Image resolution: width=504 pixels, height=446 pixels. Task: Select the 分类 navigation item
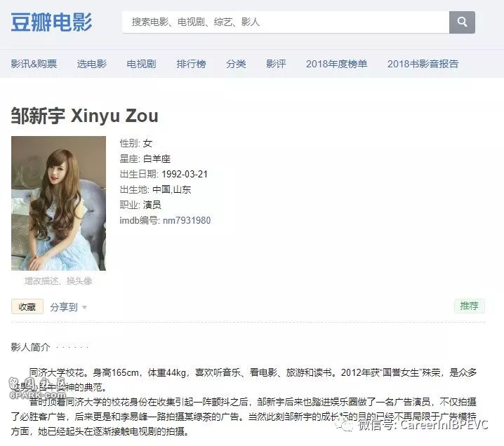click(236, 64)
